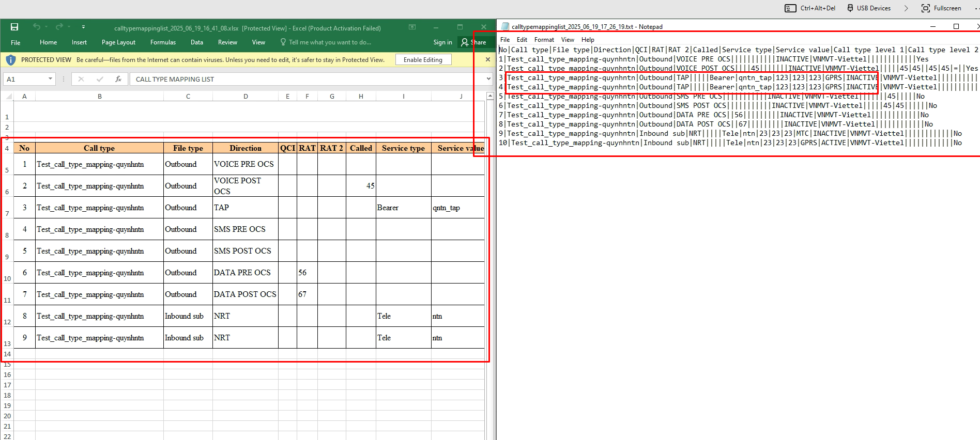
Task: Expand the Name Box dropdown arrow
Action: pyautogui.click(x=50, y=79)
